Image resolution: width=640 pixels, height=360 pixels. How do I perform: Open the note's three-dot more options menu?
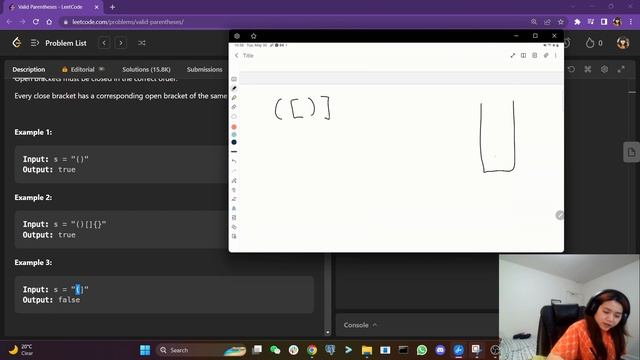556,56
